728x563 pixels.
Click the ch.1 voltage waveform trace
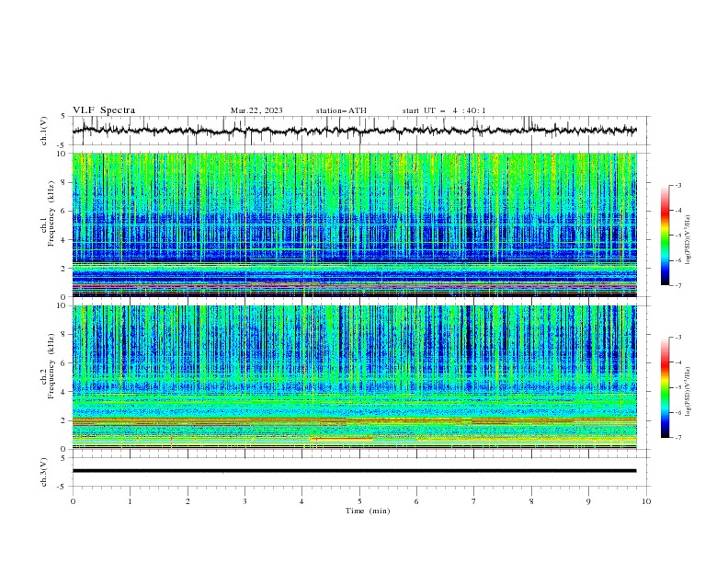354,130
